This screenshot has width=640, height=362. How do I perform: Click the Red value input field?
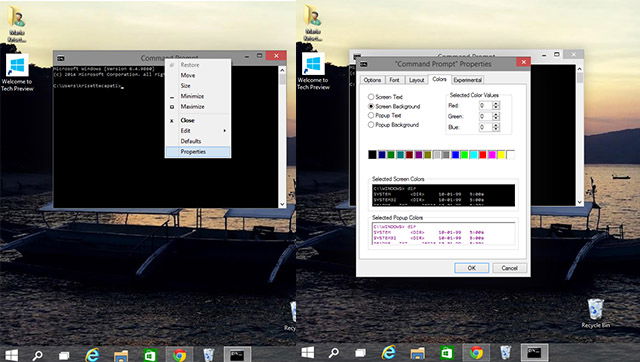pyautogui.click(x=486, y=106)
